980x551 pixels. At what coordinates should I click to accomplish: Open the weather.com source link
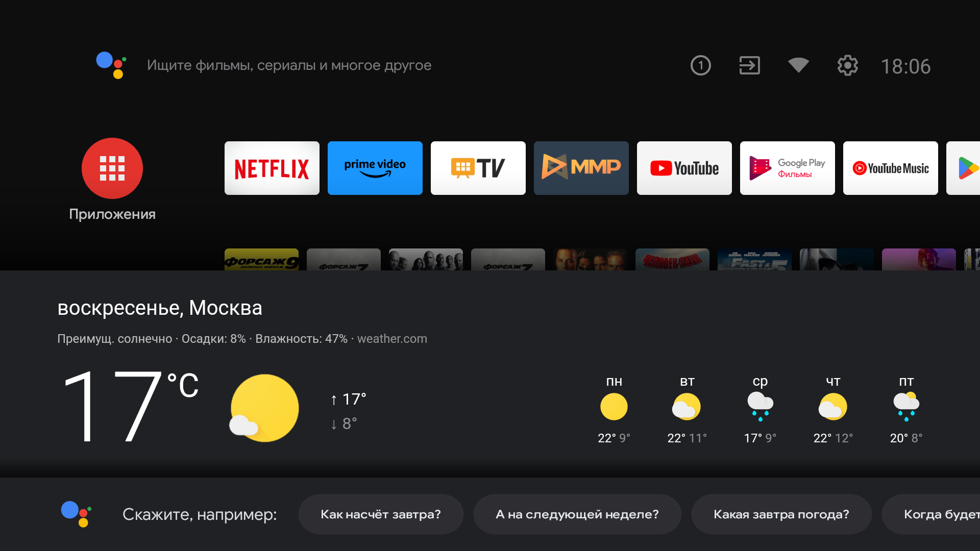[392, 339]
